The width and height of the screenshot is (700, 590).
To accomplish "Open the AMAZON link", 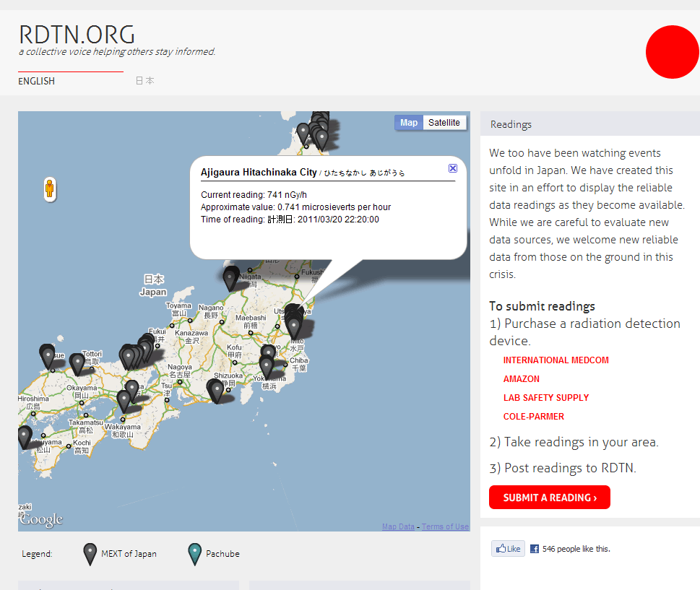I will tap(521, 379).
